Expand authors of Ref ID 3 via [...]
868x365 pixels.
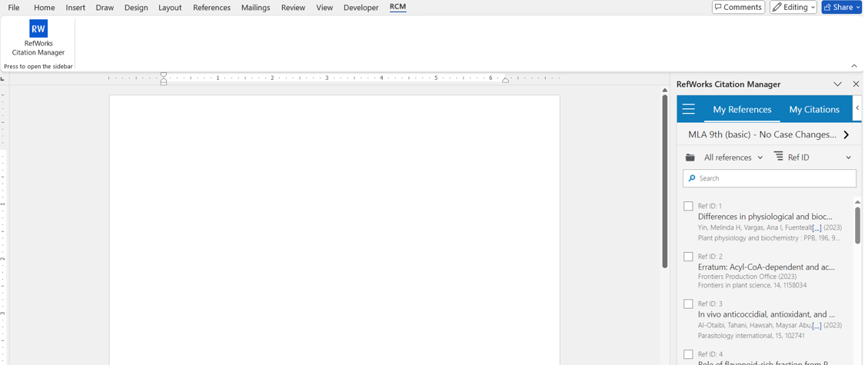pyautogui.click(x=816, y=326)
